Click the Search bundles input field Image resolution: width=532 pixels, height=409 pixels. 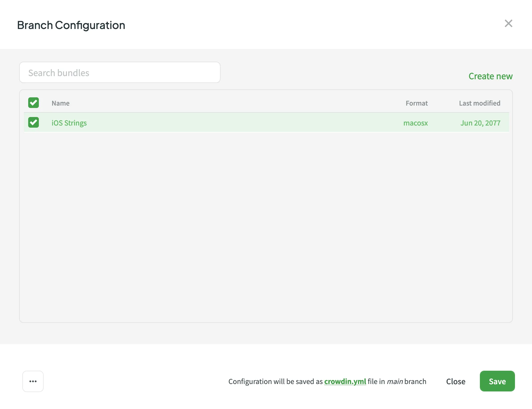[x=120, y=72]
